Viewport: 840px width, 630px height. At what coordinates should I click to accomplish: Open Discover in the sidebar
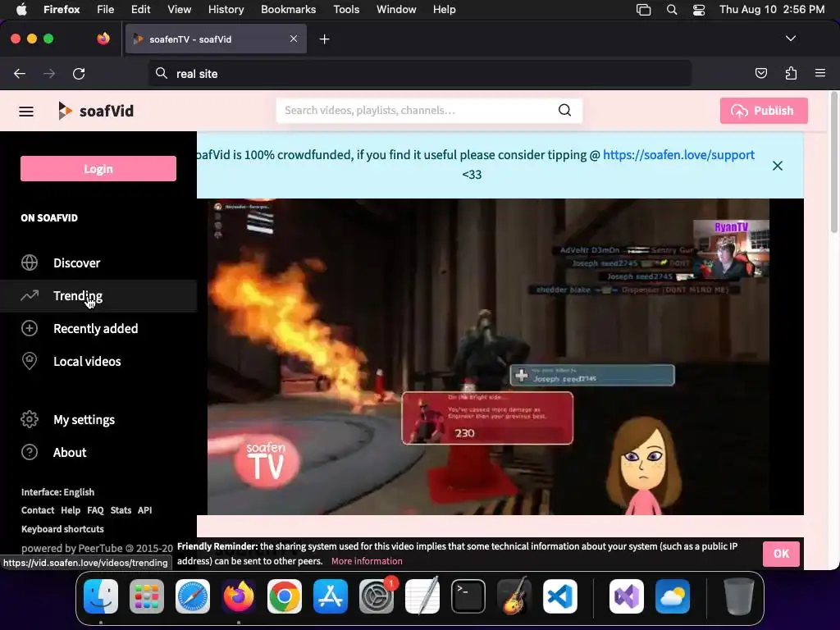tap(98, 263)
